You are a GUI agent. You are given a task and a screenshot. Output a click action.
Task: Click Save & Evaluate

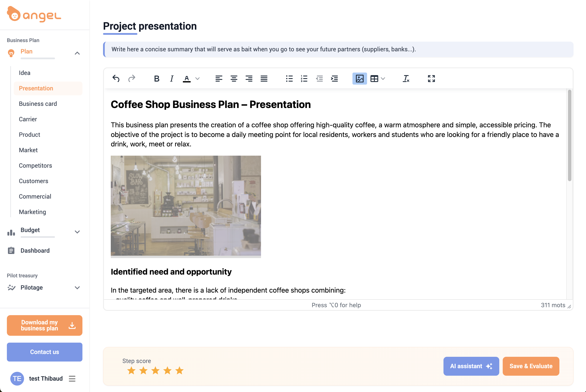(531, 366)
